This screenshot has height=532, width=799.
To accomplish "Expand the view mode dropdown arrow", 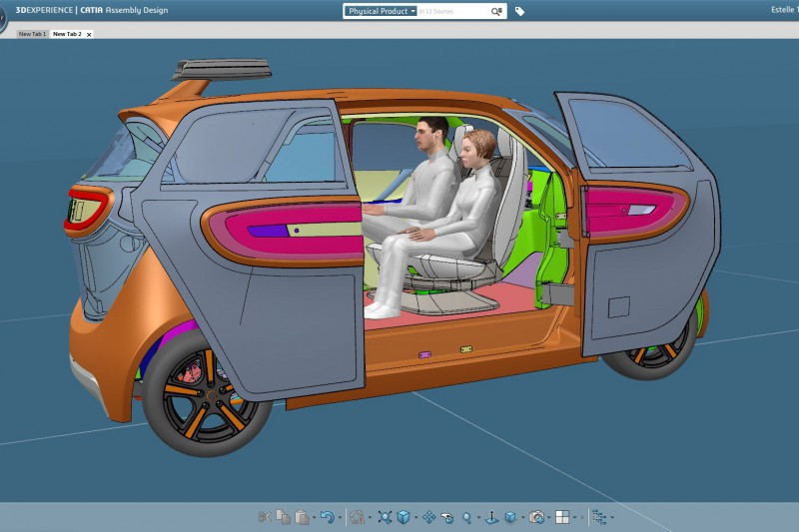I will 523,518.
